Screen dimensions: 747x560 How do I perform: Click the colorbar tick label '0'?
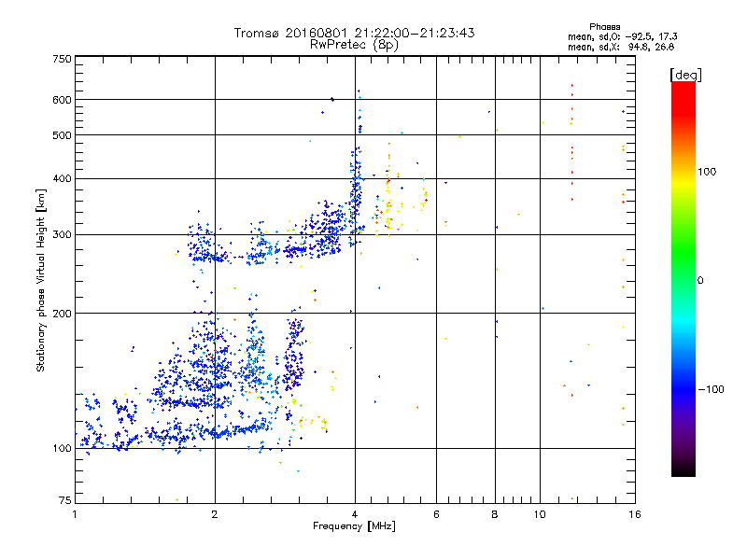coord(700,281)
